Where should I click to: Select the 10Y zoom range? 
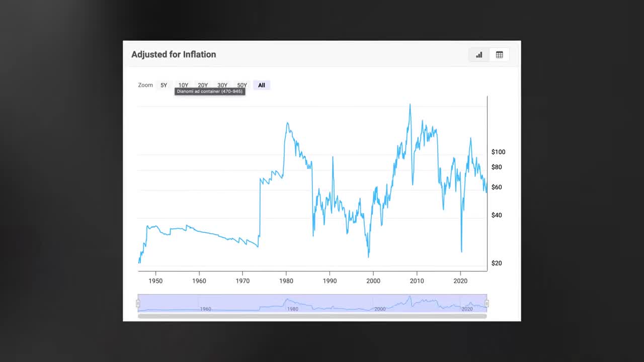click(x=183, y=85)
